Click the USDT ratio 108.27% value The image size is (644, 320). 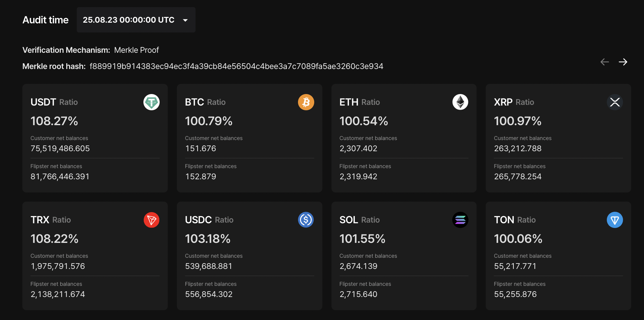(x=54, y=121)
